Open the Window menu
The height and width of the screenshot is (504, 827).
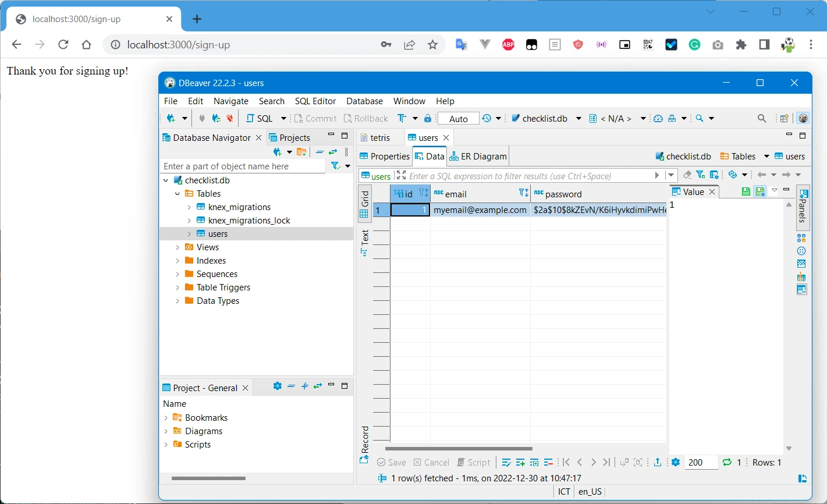point(409,101)
